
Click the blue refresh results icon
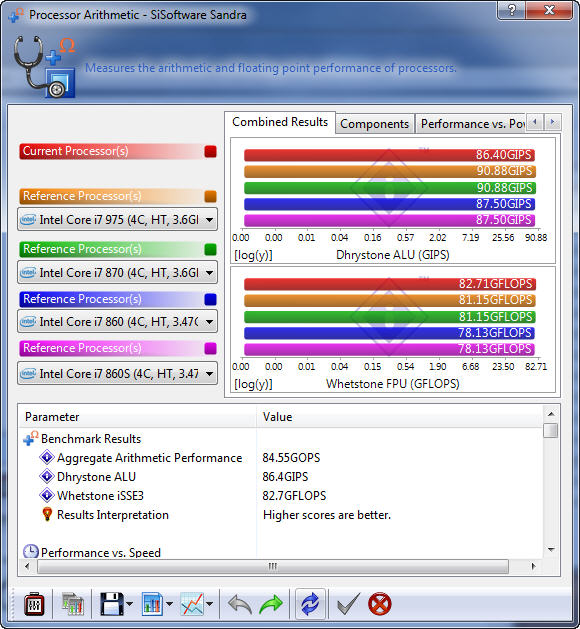tap(310, 604)
